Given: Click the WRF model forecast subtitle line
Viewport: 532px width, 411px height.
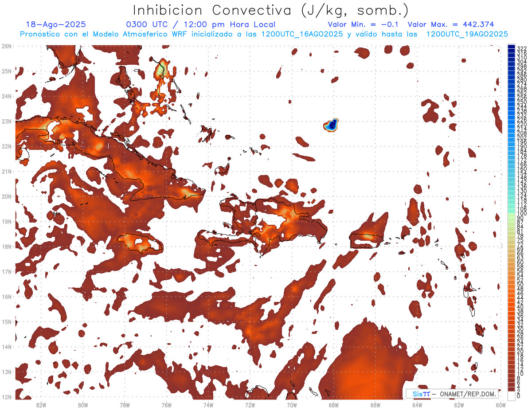Looking at the screenshot, I should [x=264, y=34].
